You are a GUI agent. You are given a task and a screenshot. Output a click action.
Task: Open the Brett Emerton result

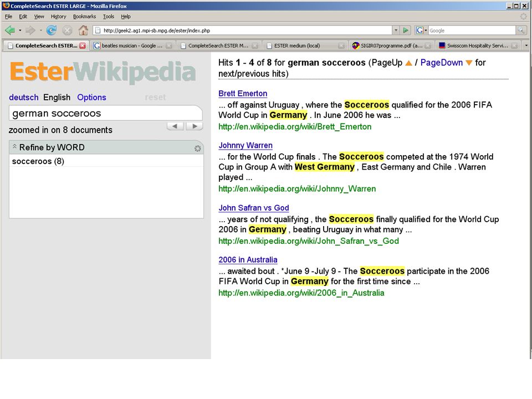click(243, 93)
